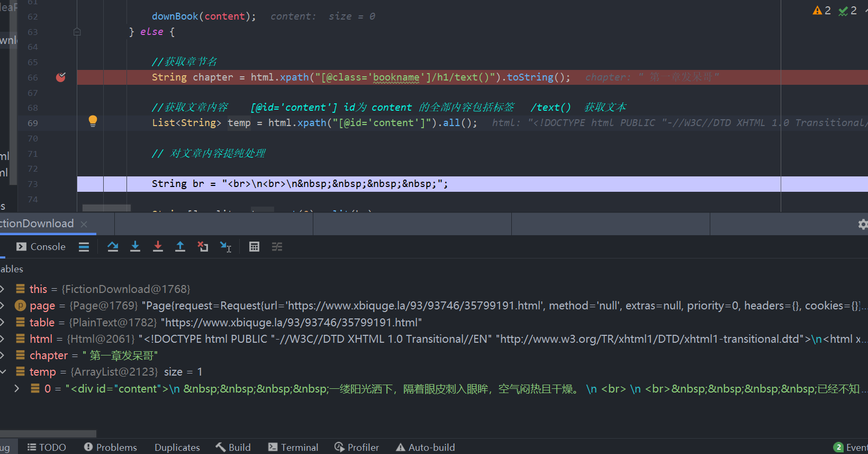This screenshot has height=454, width=868.
Task: Click the Evaluate Expression calculator icon
Action: click(254, 247)
